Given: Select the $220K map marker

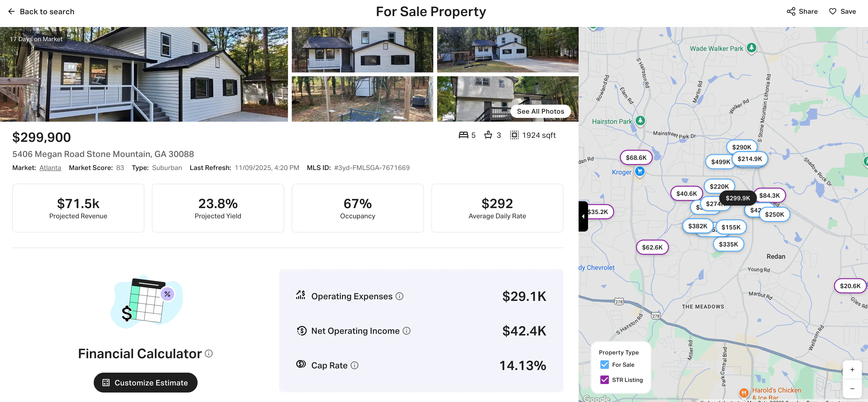Looking at the screenshot, I should [719, 187].
